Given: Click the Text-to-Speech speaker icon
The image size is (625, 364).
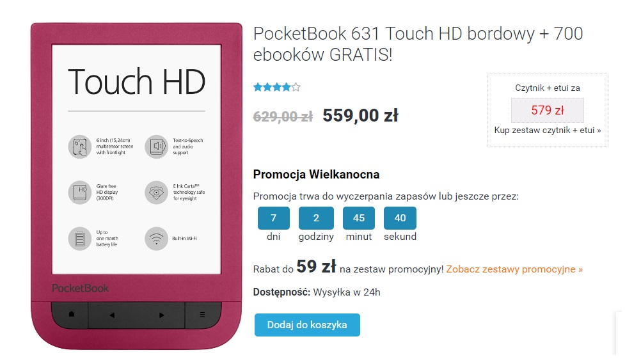Looking at the screenshot, I should click(x=156, y=146).
